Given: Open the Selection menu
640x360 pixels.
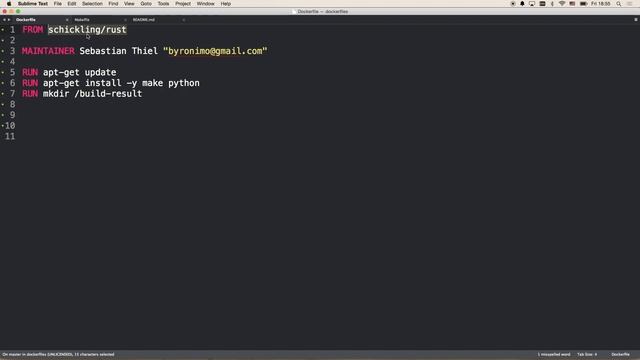Looking at the screenshot, I should tap(92, 4).
